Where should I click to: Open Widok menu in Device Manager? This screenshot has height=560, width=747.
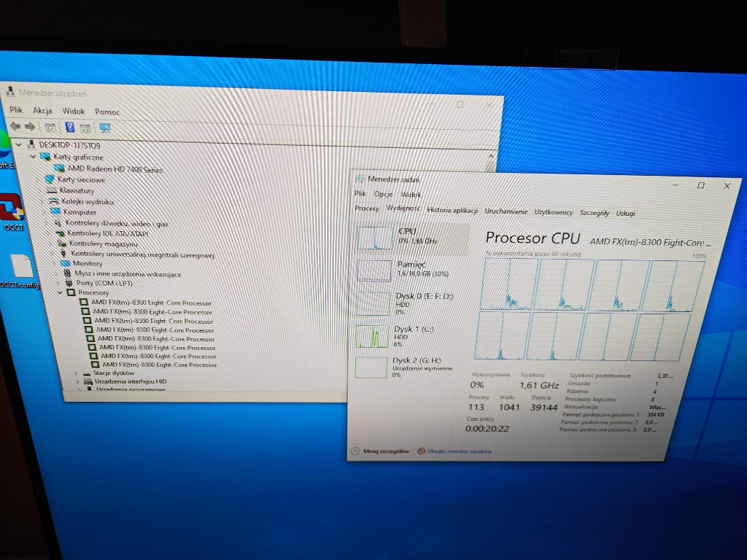click(x=74, y=111)
